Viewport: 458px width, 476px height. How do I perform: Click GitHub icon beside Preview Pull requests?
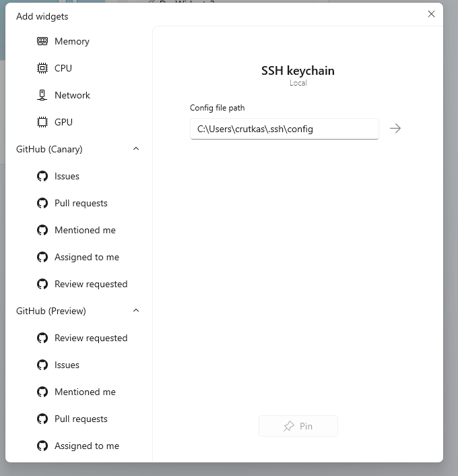(42, 419)
